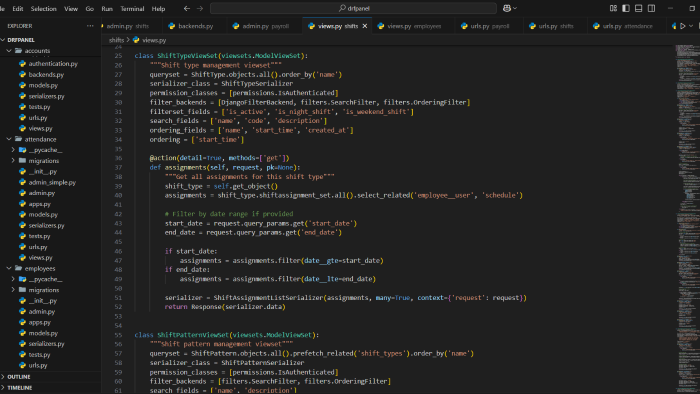Open views.py in the attendance folder
The width and height of the screenshot is (700, 394).
coord(50,257)
